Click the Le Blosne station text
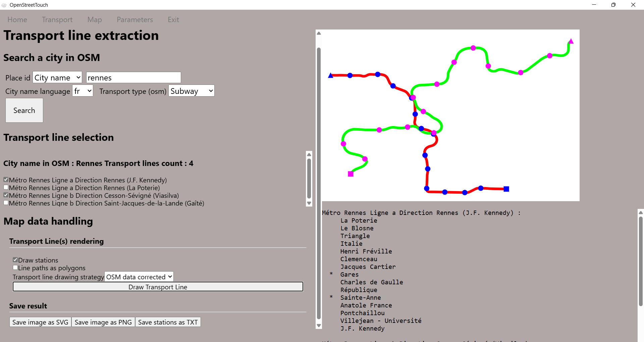Screen dimensions: 644x342 (x=357, y=228)
